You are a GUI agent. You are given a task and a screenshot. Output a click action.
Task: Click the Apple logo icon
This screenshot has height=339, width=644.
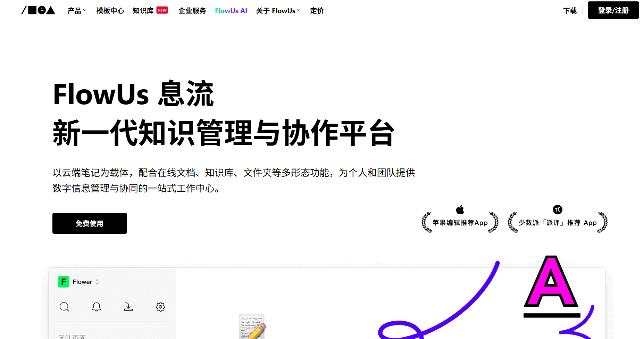(x=460, y=209)
